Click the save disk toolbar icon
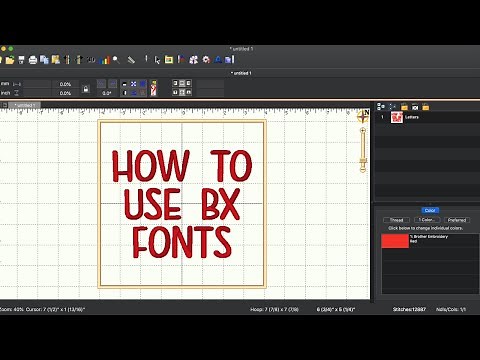This screenshot has height=360, width=480. coord(21,60)
